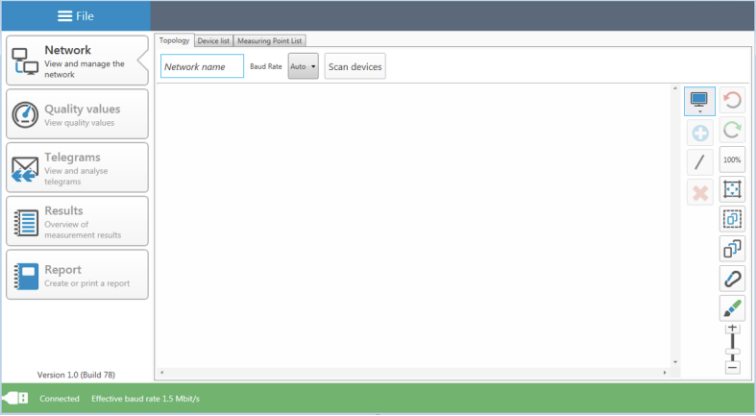756x416 pixels.
Task: Click the undo arrow icon
Action: (732, 100)
